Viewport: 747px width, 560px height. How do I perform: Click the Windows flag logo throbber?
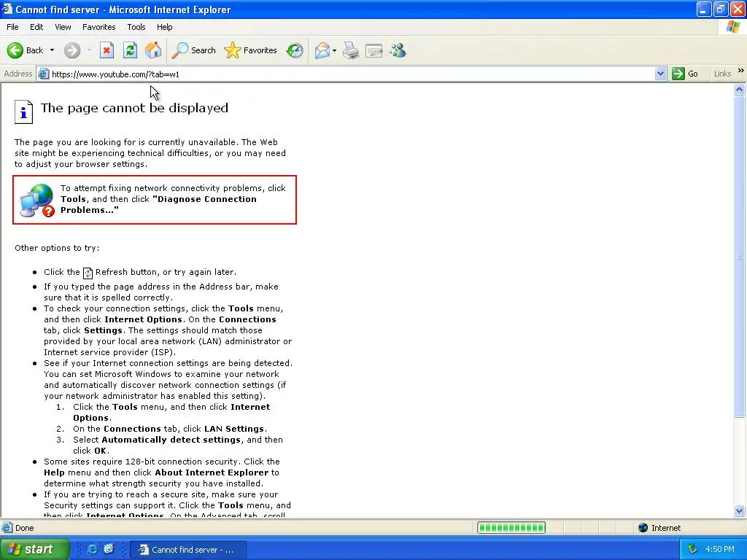click(x=733, y=27)
